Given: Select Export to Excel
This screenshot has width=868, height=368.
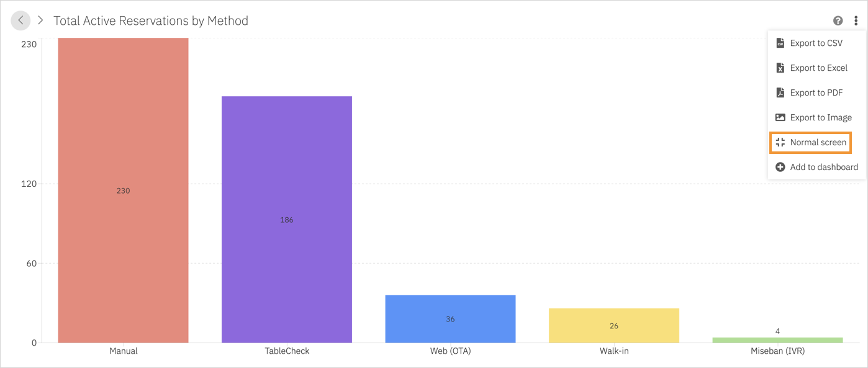Looking at the screenshot, I should point(817,68).
